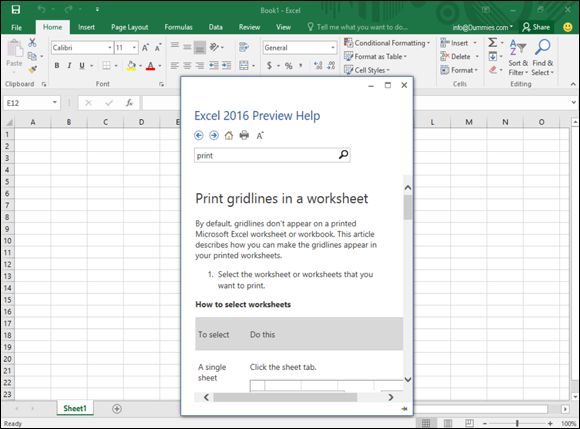Toggle Bold formatting
This screenshot has height=429, width=580.
click(57, 65)
